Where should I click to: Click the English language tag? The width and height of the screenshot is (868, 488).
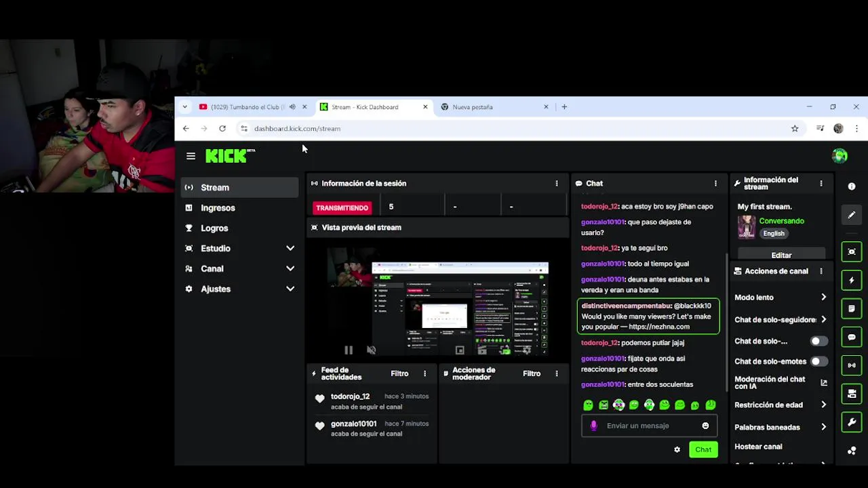[x=774, y=233]
